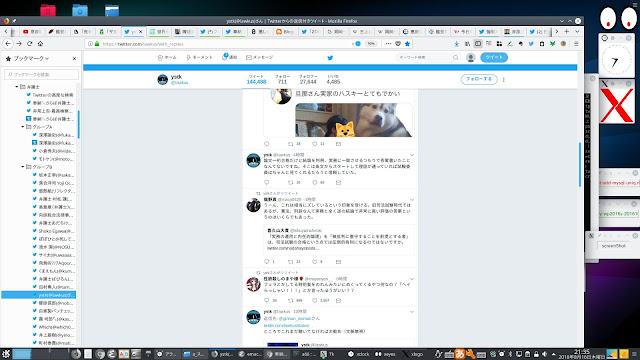
Task: Open the Tweets count 144,488 tab
Action: point(256,80)
